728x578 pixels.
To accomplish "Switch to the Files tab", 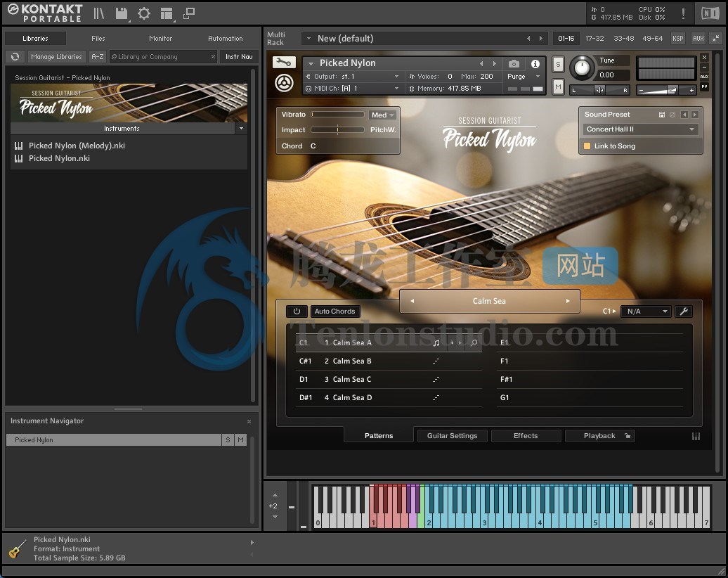I will click(98, 39).
